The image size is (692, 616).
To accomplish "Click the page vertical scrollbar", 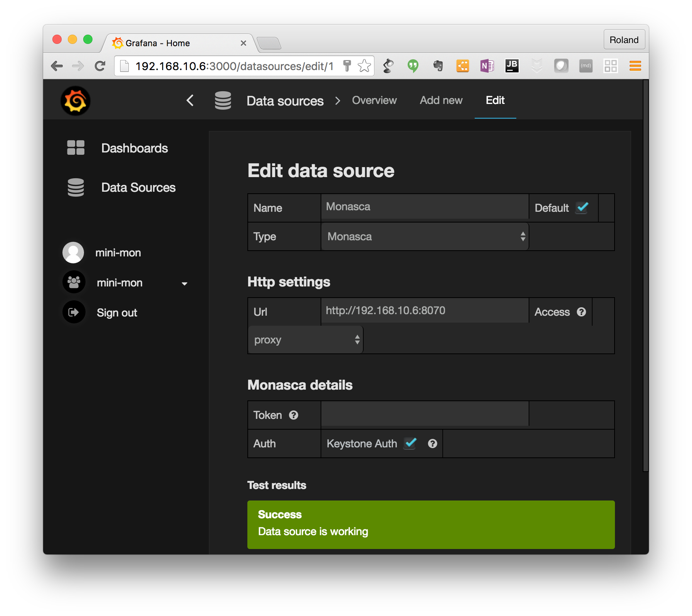I will point(646,275).
